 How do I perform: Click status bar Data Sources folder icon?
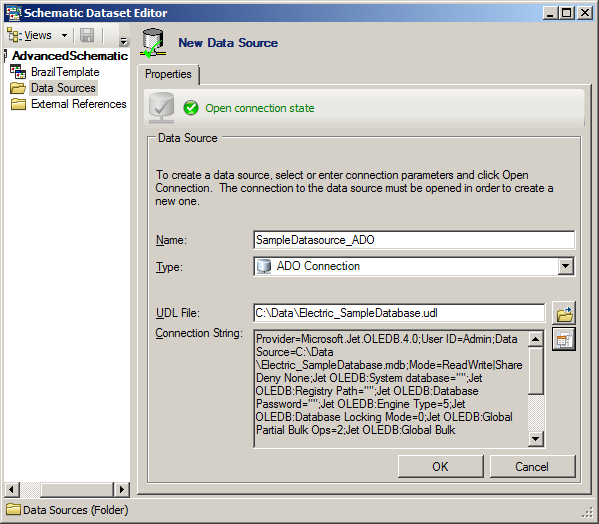point(13,509)
